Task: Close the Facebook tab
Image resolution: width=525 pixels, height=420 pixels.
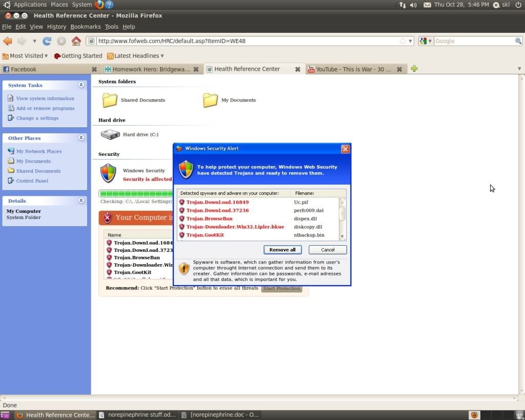Action: [x=94, y=69]
